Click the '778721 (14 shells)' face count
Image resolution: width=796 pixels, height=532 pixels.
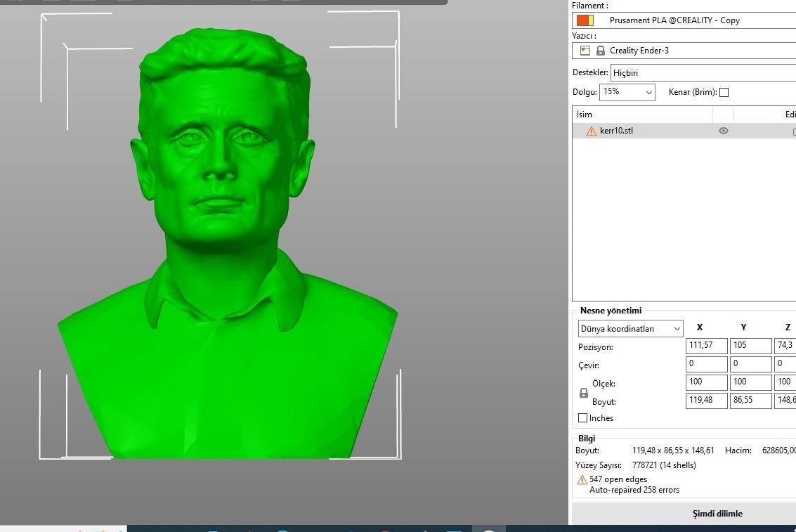664,465
